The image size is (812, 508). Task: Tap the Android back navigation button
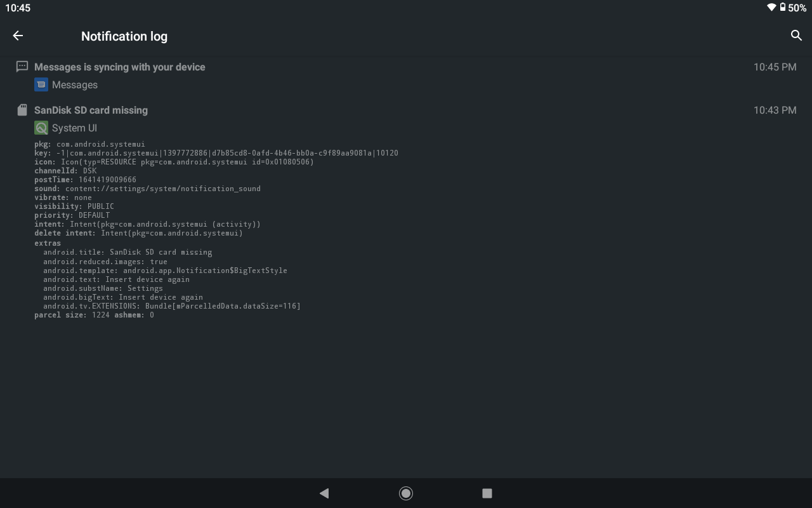pos(324,493)
